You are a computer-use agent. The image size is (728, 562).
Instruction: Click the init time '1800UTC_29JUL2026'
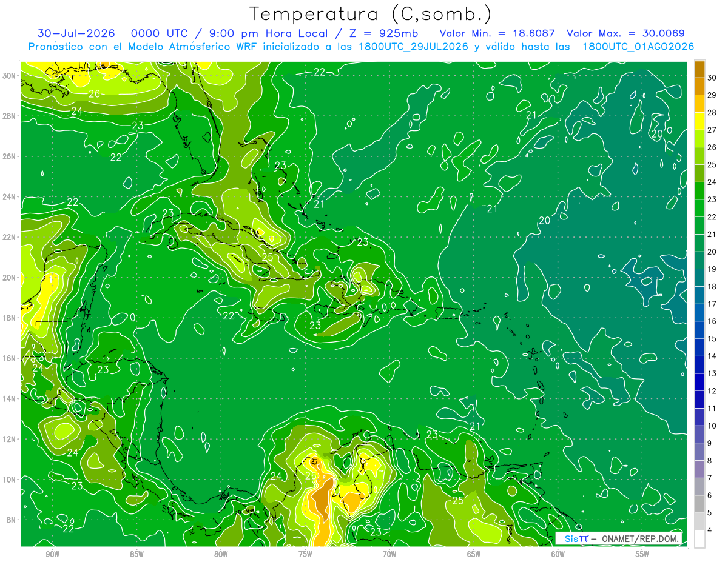coord(413,47)
